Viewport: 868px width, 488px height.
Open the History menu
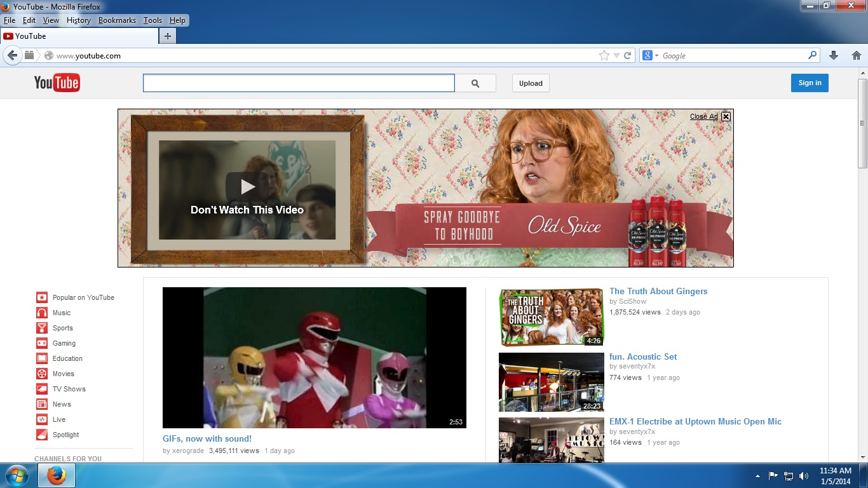click(x=79, y=20)
